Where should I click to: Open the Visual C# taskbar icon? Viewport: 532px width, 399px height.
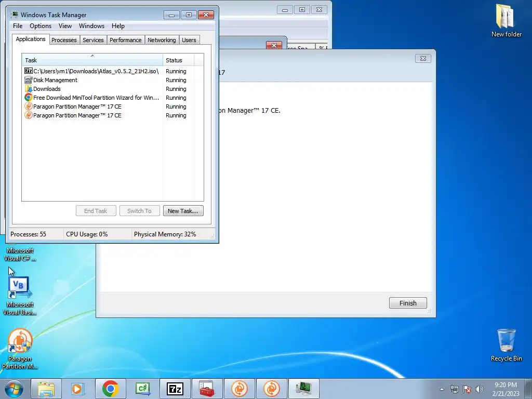coord(142,389)
